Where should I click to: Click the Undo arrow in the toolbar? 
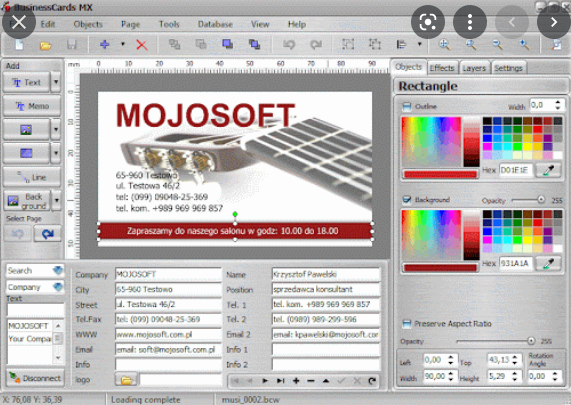[289, 44]
